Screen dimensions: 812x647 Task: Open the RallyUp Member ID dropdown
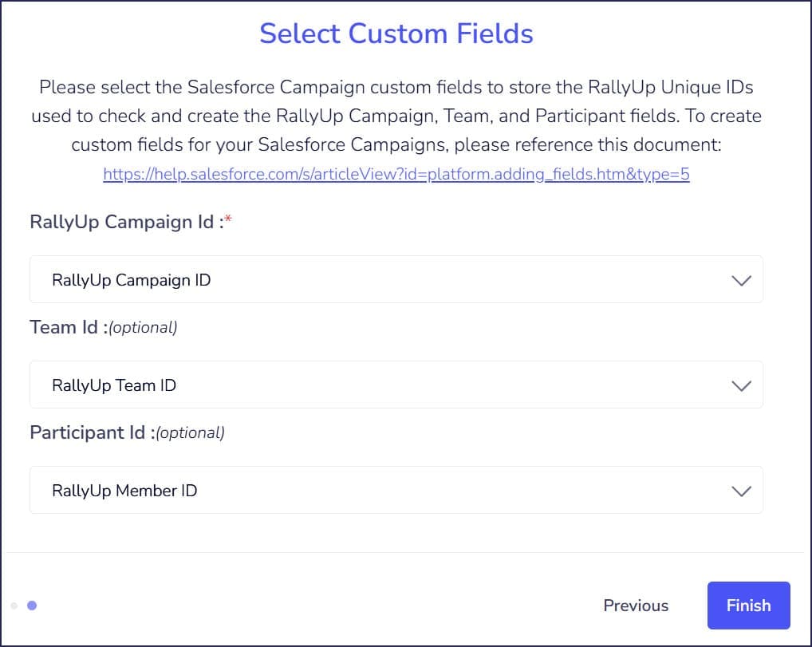click(396, 491)
